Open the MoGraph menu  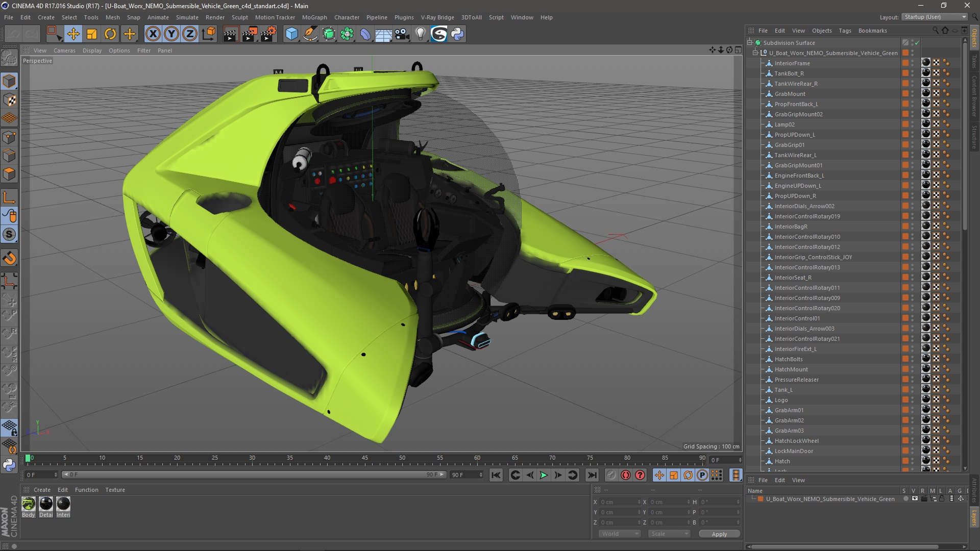pyautogui.click(x=314, y=17)
